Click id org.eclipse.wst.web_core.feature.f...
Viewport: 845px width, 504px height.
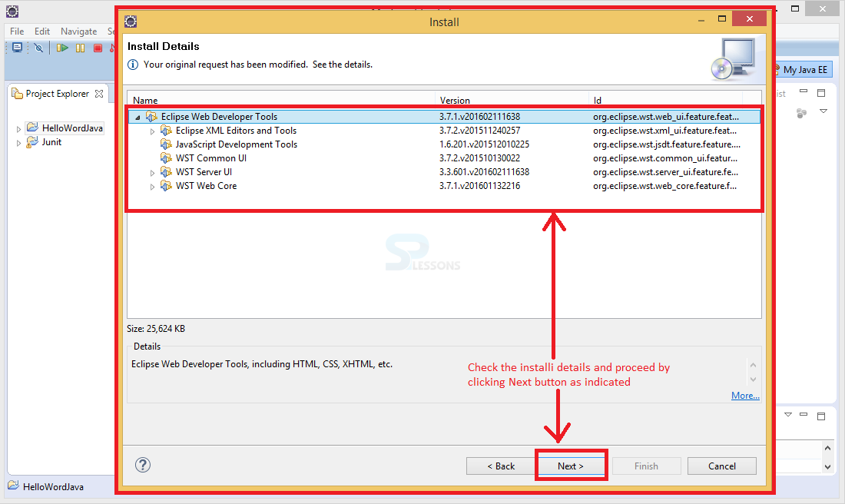664,186
